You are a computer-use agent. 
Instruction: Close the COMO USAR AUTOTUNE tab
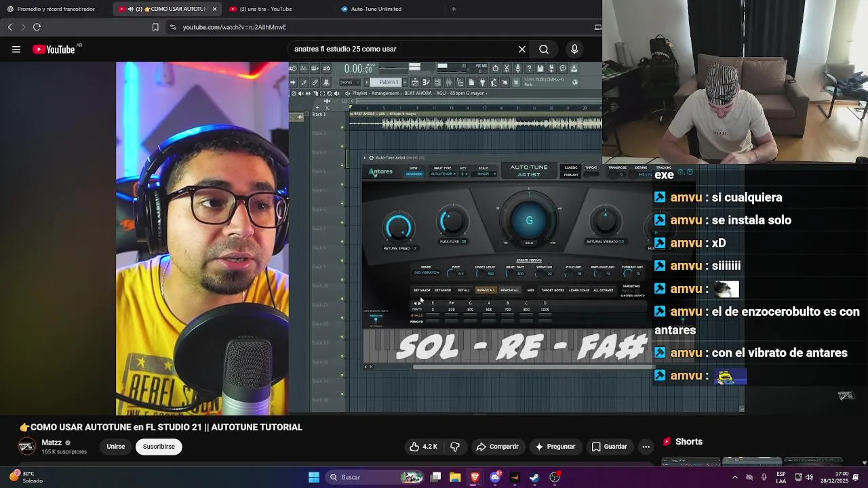tap(214, 9)
